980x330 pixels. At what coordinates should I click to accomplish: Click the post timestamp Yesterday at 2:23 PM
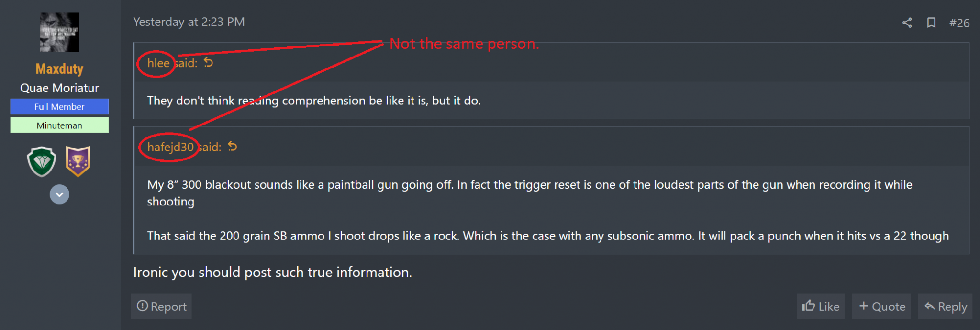coord(189,22)
